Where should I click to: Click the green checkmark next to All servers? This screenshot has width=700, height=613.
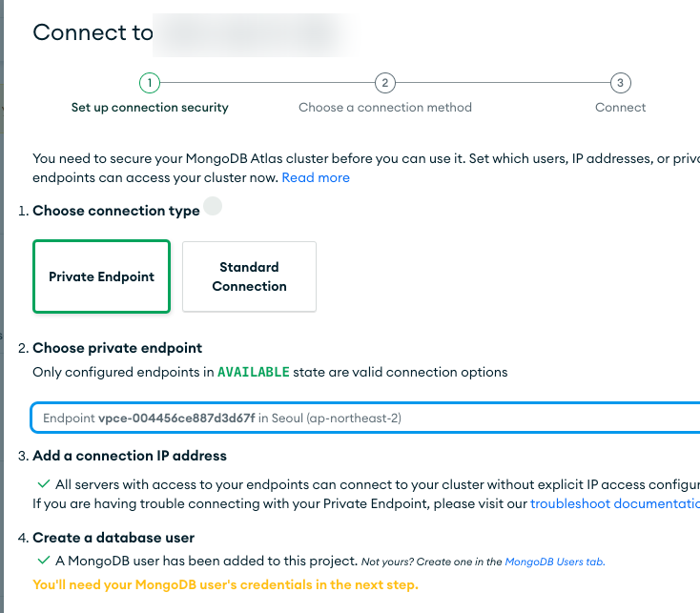coord(43,484)
